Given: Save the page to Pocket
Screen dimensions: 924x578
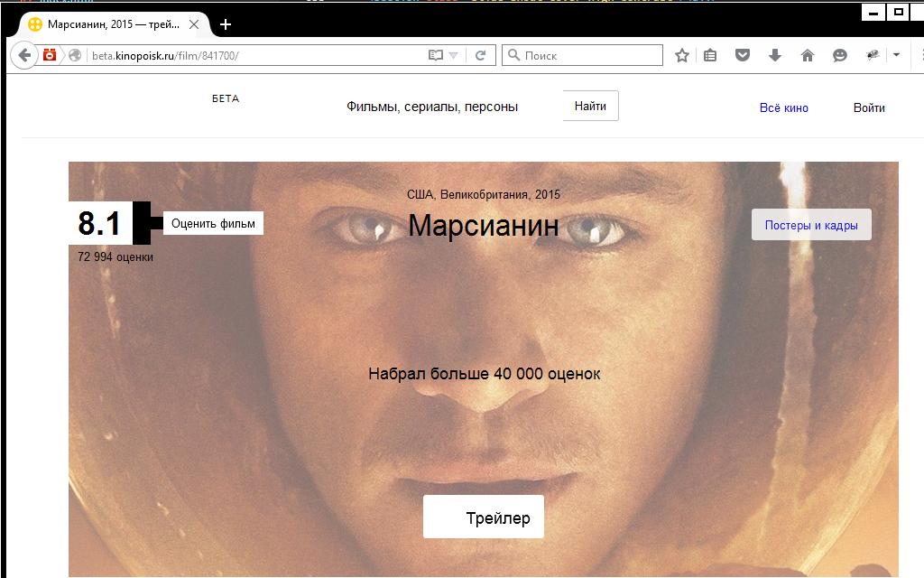Looking at the screenshot, I should (x=743, y=55).
